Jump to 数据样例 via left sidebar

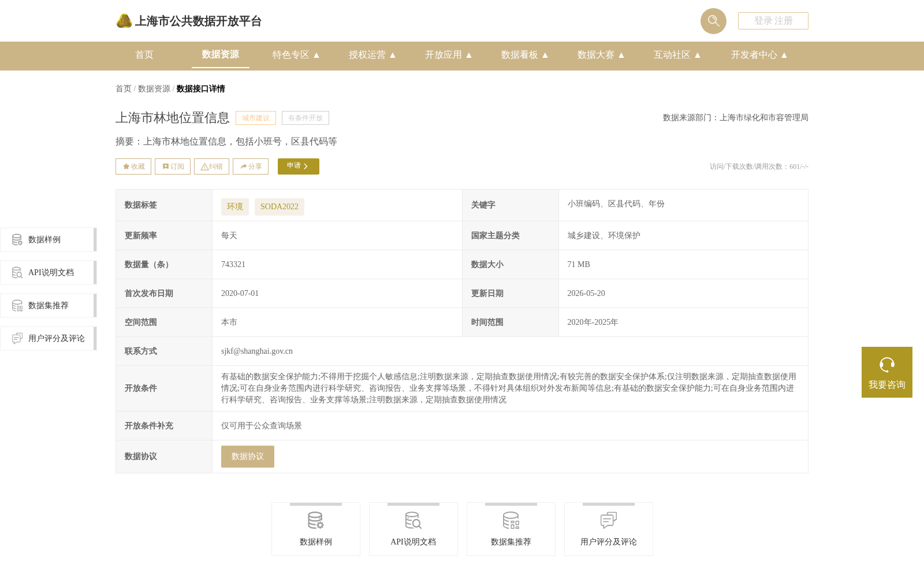pyautogui.click(x=49, y=239)
